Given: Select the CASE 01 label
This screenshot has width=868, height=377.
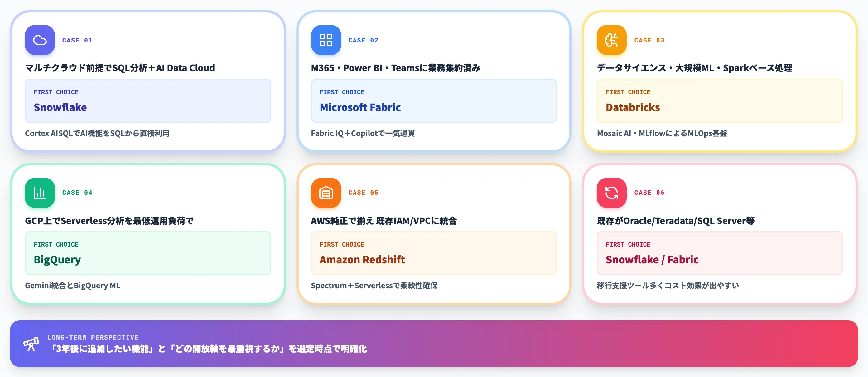Looking at the screenshot, I should coord(77,40).
